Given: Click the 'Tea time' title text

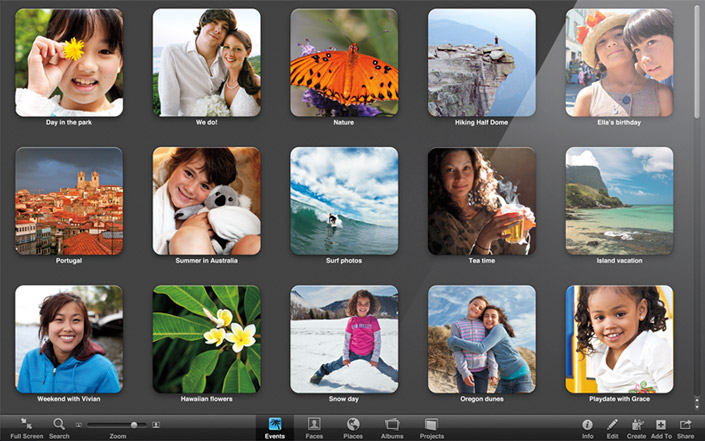Looking at the screenshot, I should [x=482, y=261].
